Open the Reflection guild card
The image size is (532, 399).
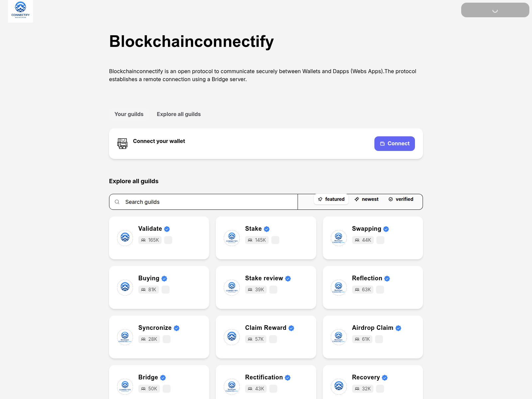(372, 287)
